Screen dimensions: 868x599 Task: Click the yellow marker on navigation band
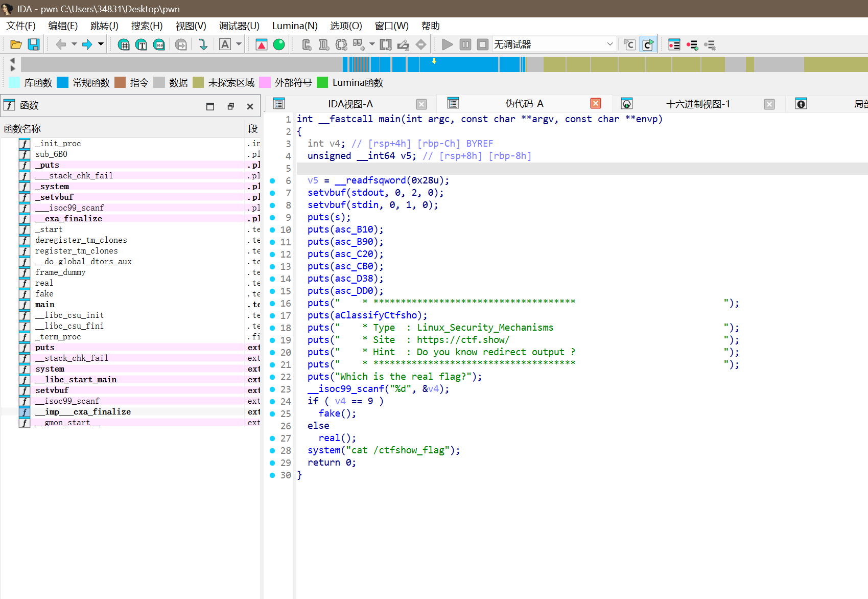click(x=434, y=61)
